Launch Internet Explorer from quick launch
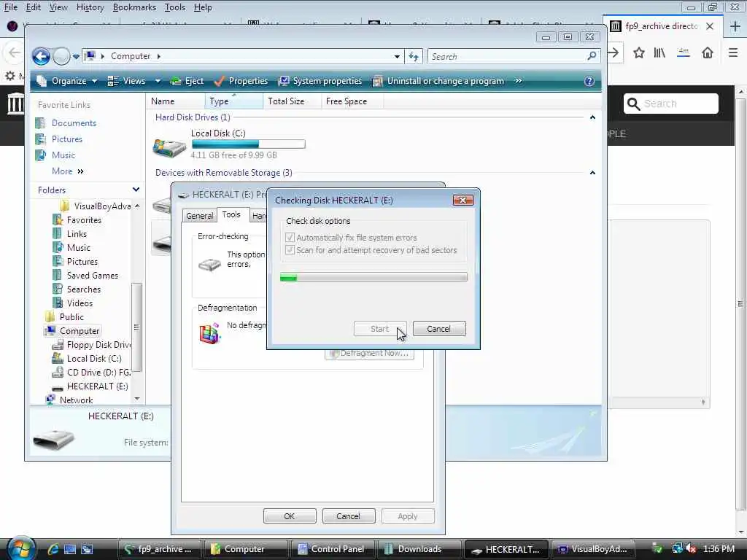Viewport: 747px width, 560px height. (x=53, y=549)
